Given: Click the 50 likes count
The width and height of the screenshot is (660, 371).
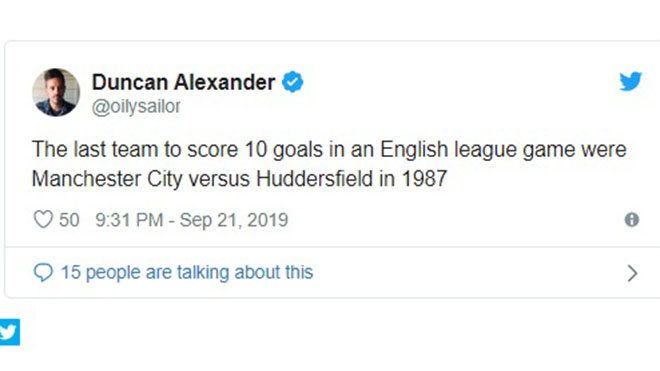Looking at the screenshot, I should click(x=69, y=220).
